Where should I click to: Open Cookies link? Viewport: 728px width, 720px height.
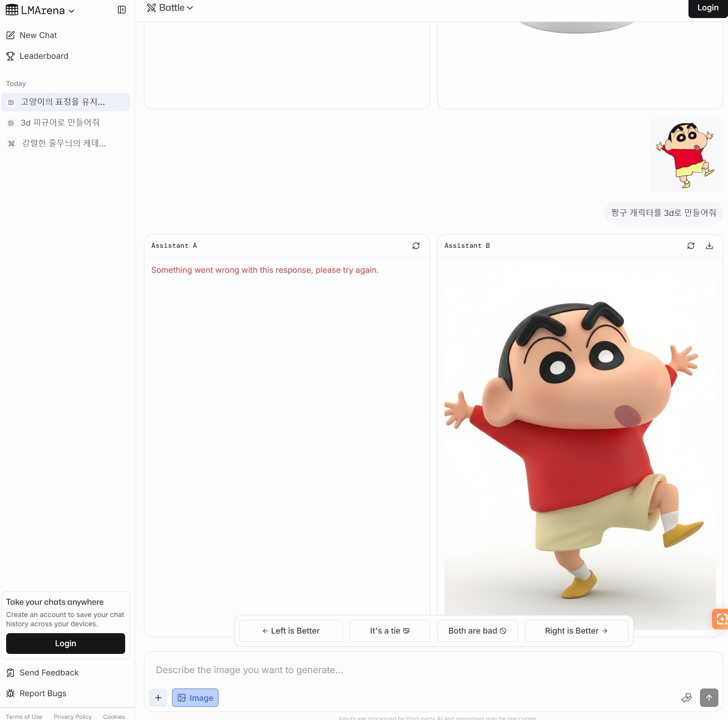[114, 717]
